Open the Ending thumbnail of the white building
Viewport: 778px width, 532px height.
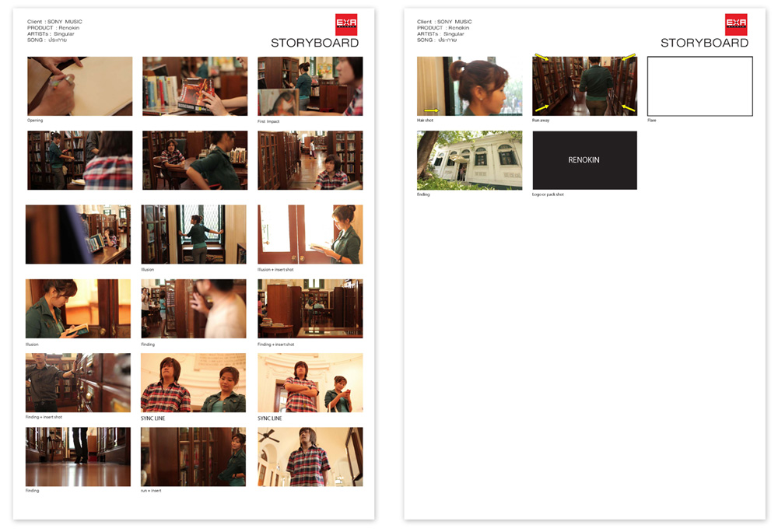pos(469,160)
